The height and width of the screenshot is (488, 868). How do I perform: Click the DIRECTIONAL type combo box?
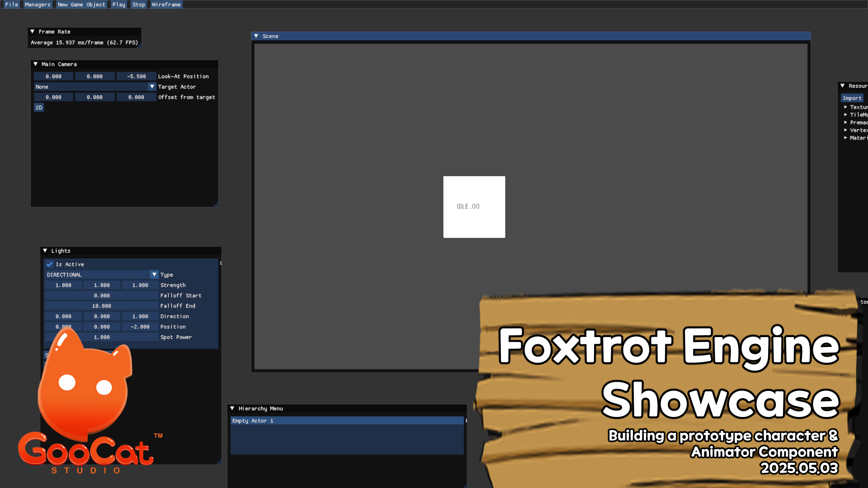102,275
